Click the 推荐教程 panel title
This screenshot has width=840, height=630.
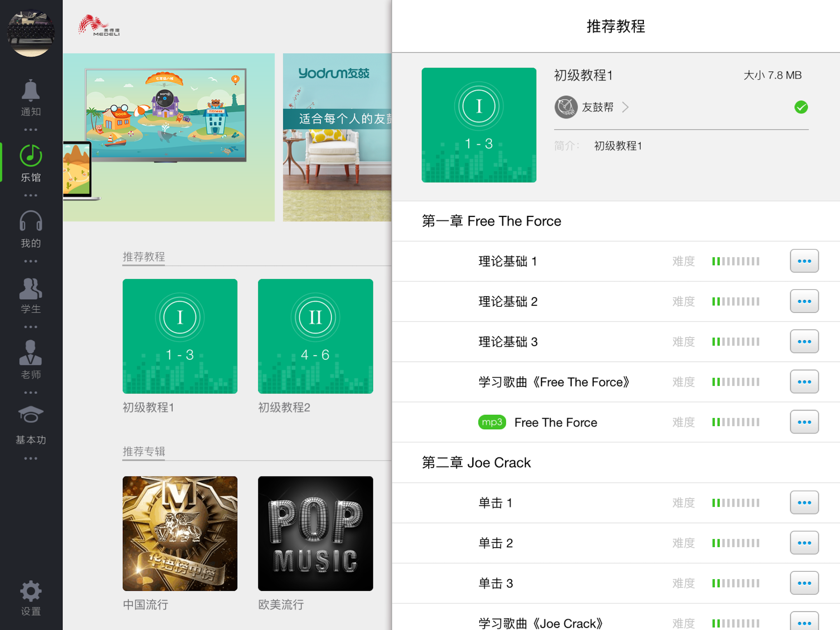(616, 26)
